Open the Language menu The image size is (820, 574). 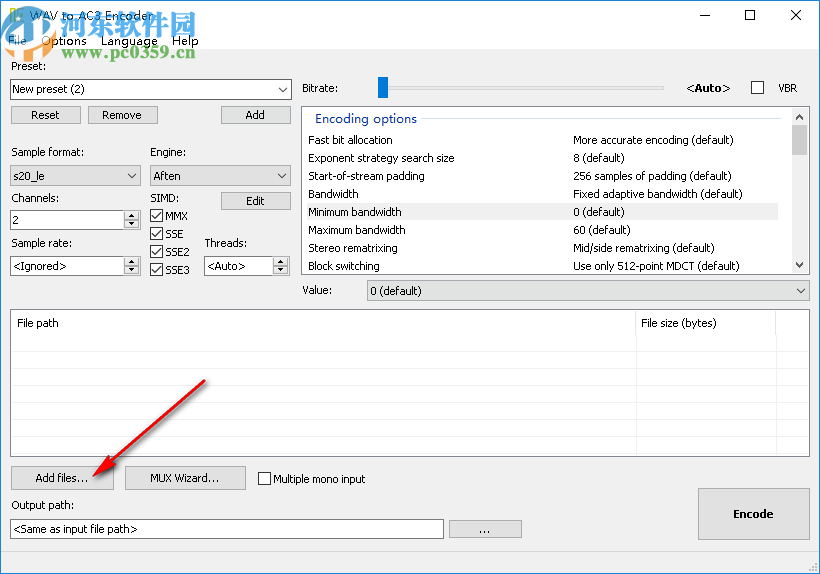click(x=129, y=41)
